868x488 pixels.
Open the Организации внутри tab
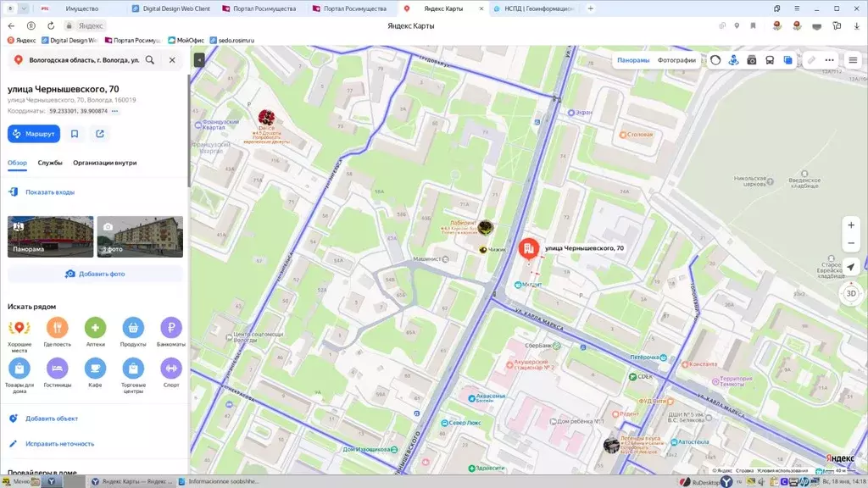pyautogui.click(x=104, y=163)
